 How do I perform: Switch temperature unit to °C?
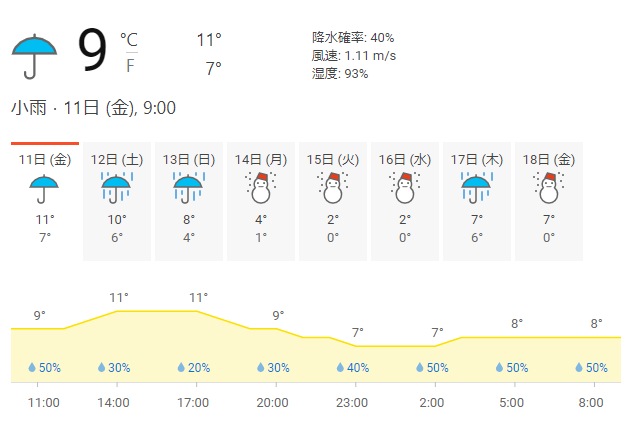pos(129,40)
